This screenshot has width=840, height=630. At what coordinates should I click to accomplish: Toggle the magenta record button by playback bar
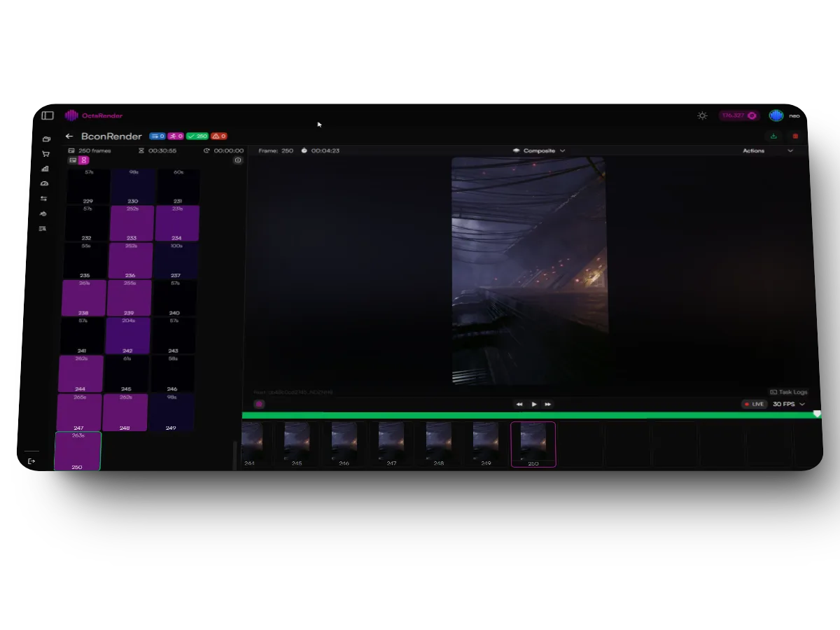[x=259, y=404]
